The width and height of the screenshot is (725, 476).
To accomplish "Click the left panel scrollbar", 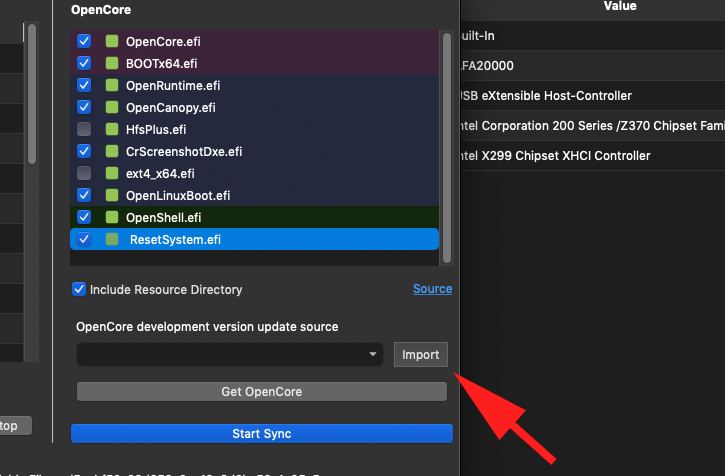I will (x=32, y=94).
